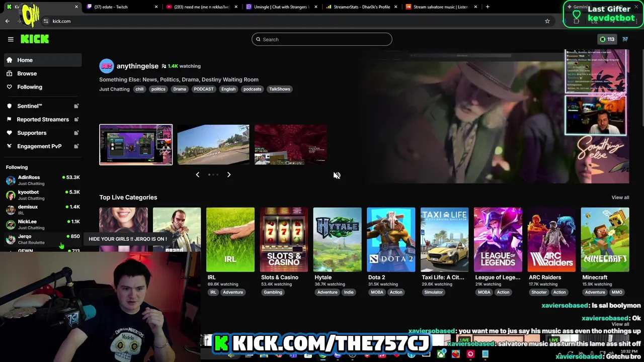Viewport: 644px width, 362px height.
Task: Click the green KICK logo
Action: point(35,39)
